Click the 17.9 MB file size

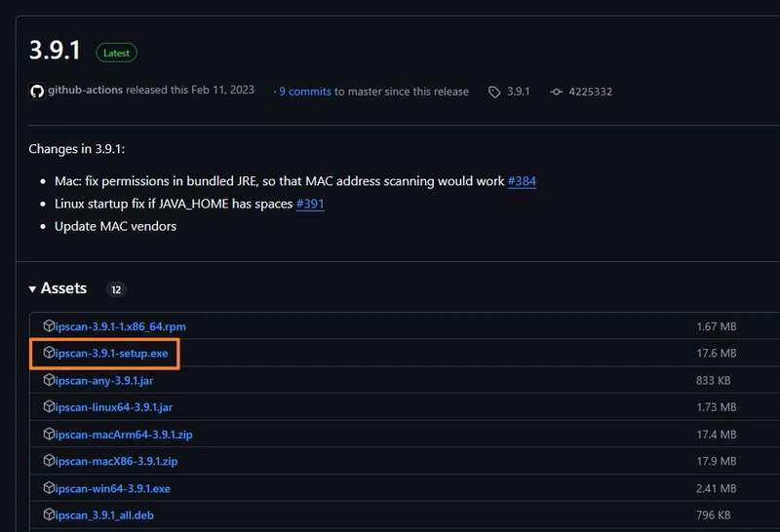click(717, 462)
